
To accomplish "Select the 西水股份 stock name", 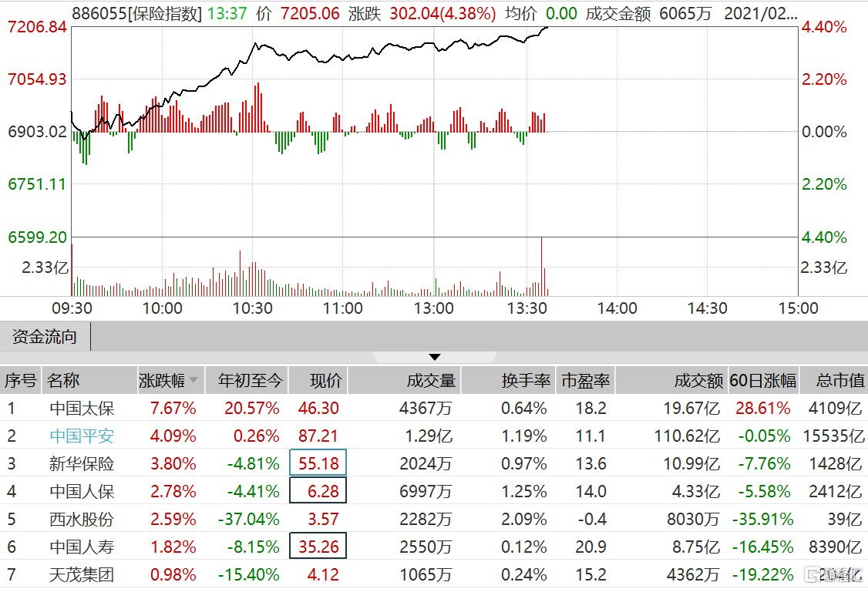I will tap(82, 520).
